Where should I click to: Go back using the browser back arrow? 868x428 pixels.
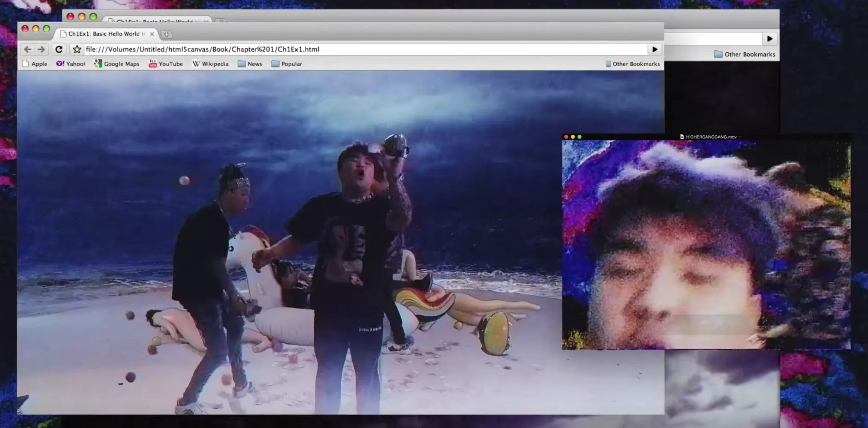point(28,49)
